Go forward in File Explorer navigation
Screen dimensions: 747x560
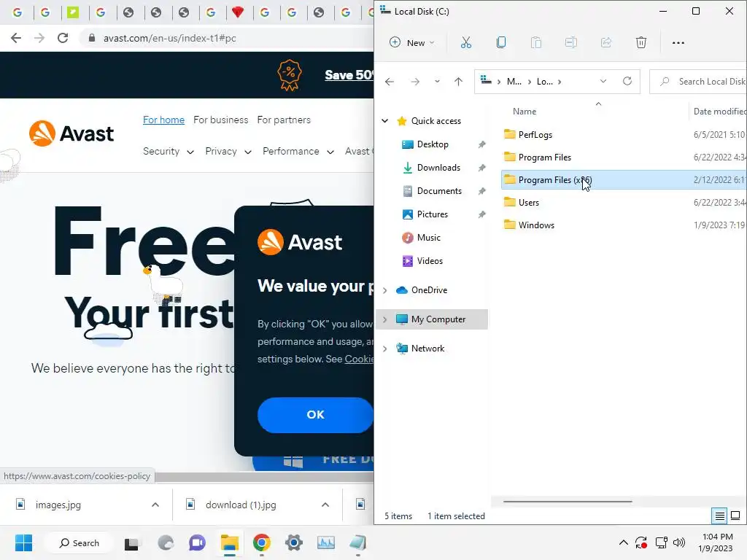[415, 82]
